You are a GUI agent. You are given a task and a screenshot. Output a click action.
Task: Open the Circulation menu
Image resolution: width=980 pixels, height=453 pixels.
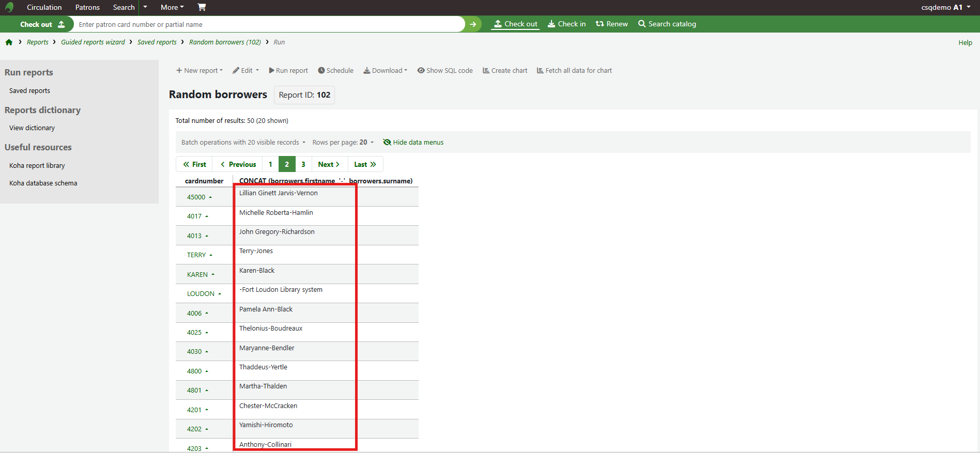click(44, 7)
